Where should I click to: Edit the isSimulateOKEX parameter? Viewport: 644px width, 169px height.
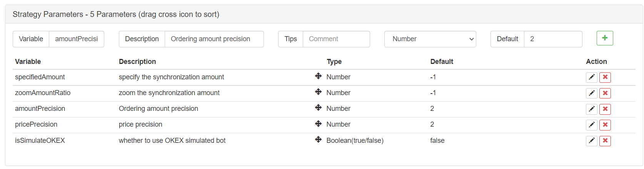[x=592, y=141]
